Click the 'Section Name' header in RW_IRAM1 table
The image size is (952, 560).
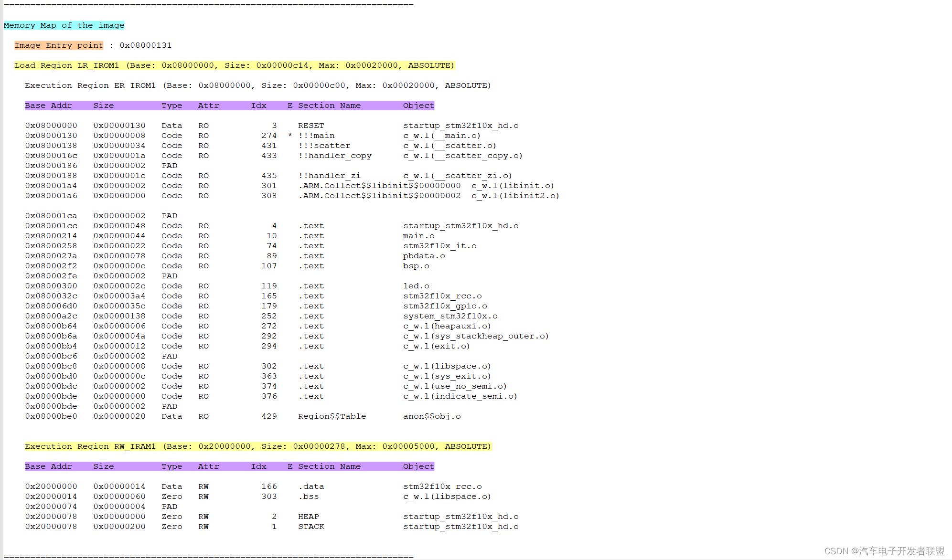[x=328, y=466]
